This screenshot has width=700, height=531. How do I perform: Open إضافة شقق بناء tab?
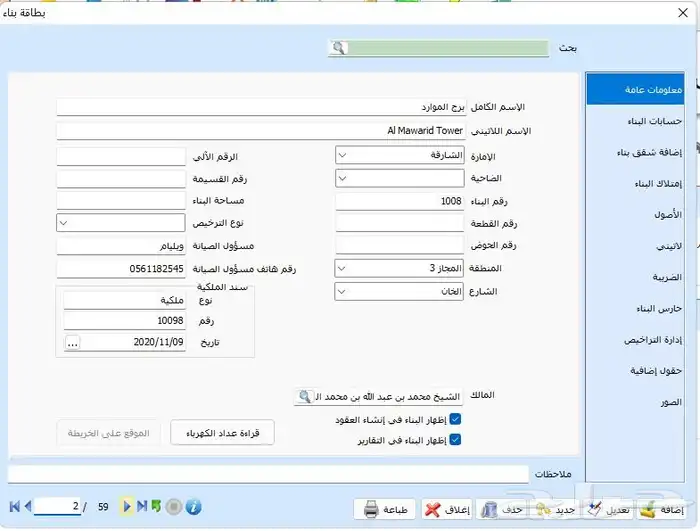pyautogui.click(x=635, y=152)
